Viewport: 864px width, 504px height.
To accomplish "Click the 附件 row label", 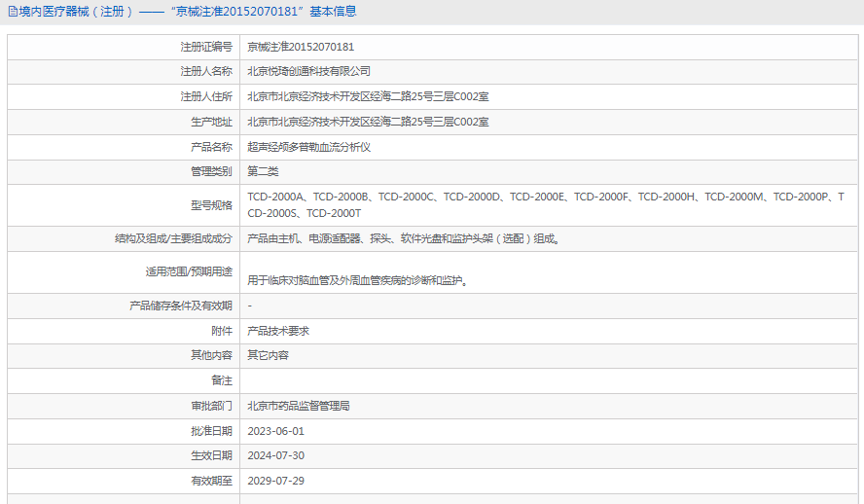I will tap(222, 331).
